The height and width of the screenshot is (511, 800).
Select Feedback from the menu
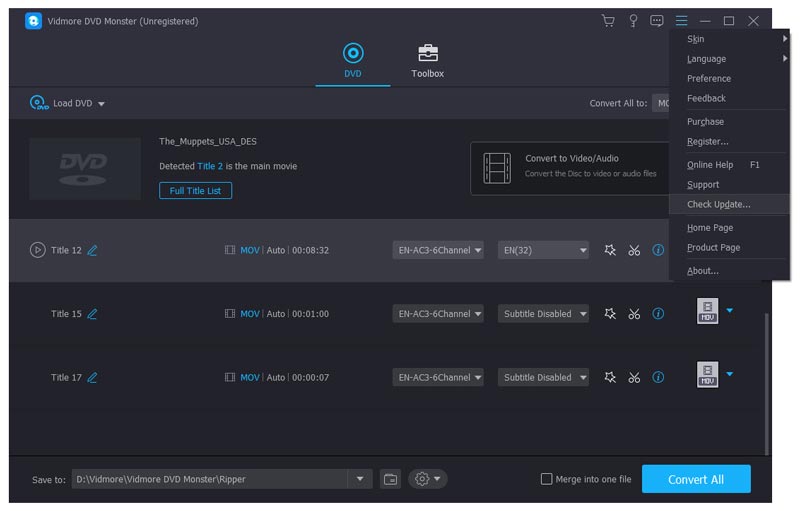[x=730, y=98]
